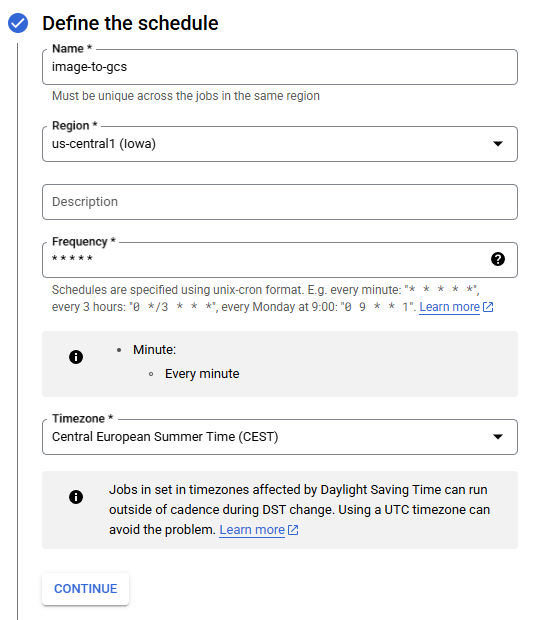
Task: Expand the Region dropdown arrow
Action: [x=498, y=144]
